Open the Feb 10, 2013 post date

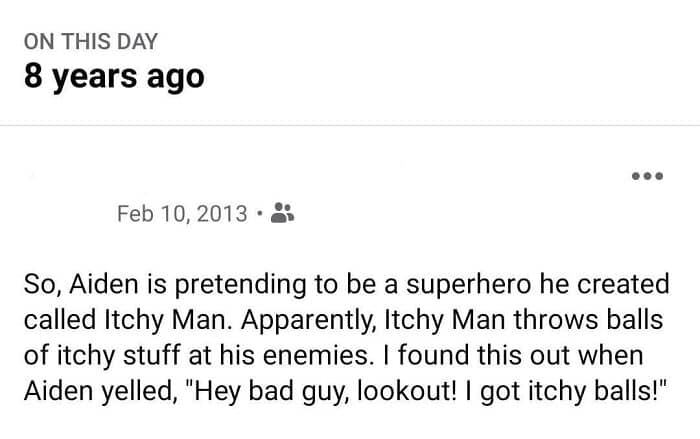pyautogui.click(x=182, y=213)
